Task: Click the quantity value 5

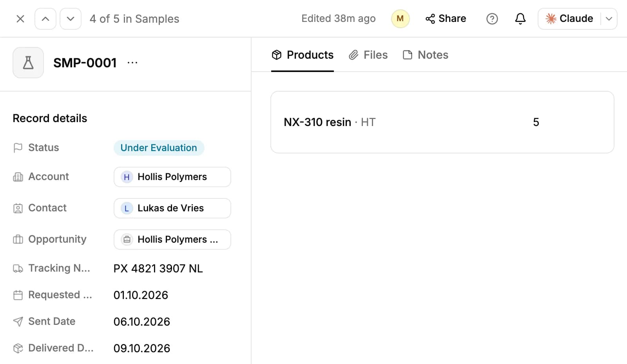Action: coord(536,122)
